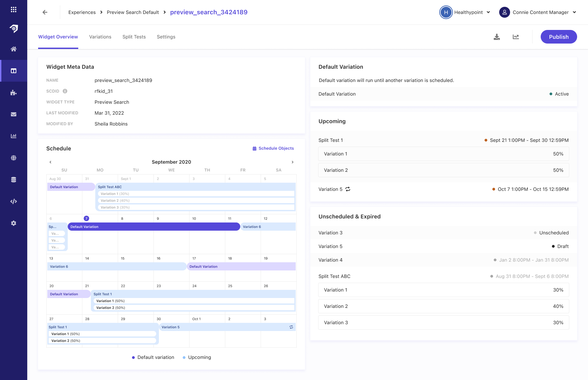Select Variation 6 bar starting September 11
This screenshot has height=380, width=588.
tap(268, 227)
